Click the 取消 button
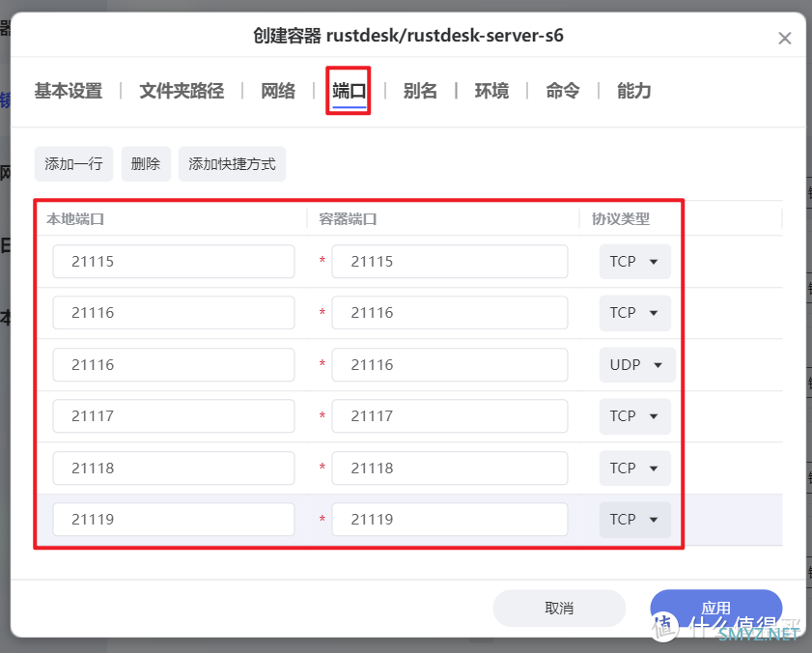This screenshot has width=812, height=653. click(559, 608)
